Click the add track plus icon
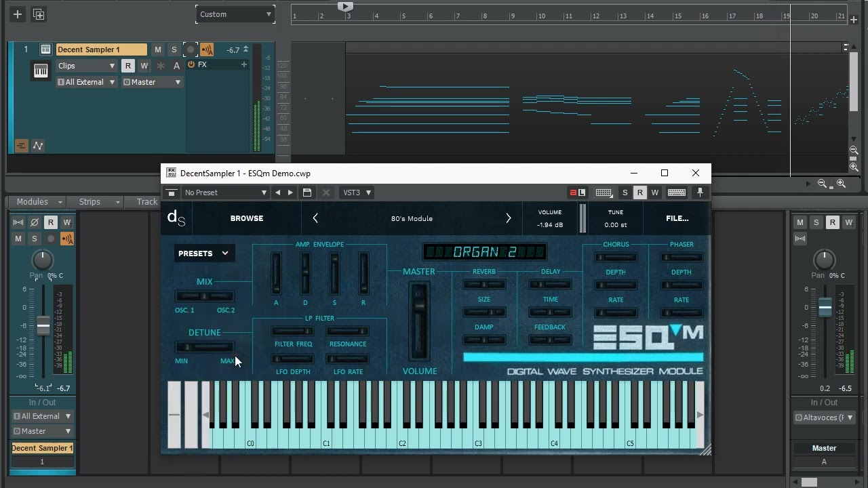This screenshot has height=488, width=868. pyautogui.click(x=18, y=14)
